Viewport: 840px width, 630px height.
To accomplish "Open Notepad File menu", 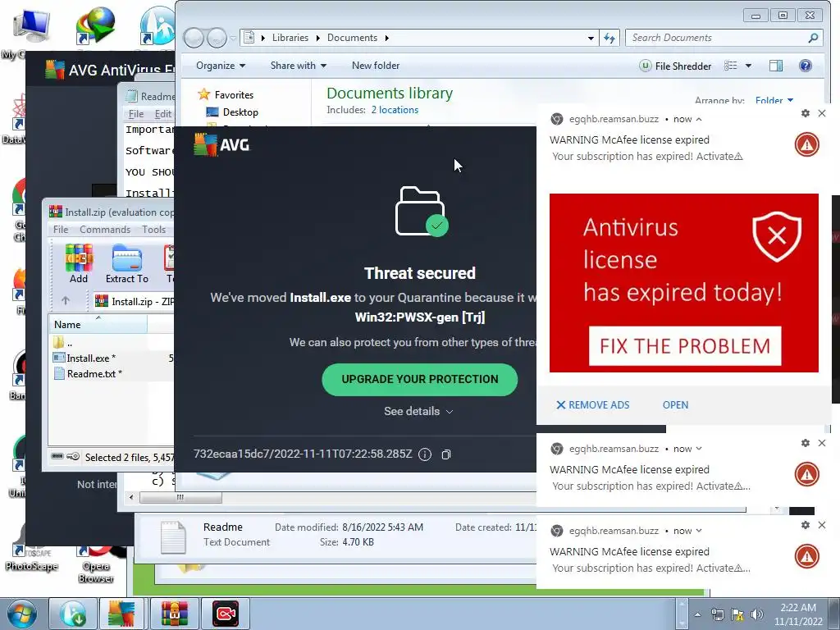I will [x=136, y=113].
